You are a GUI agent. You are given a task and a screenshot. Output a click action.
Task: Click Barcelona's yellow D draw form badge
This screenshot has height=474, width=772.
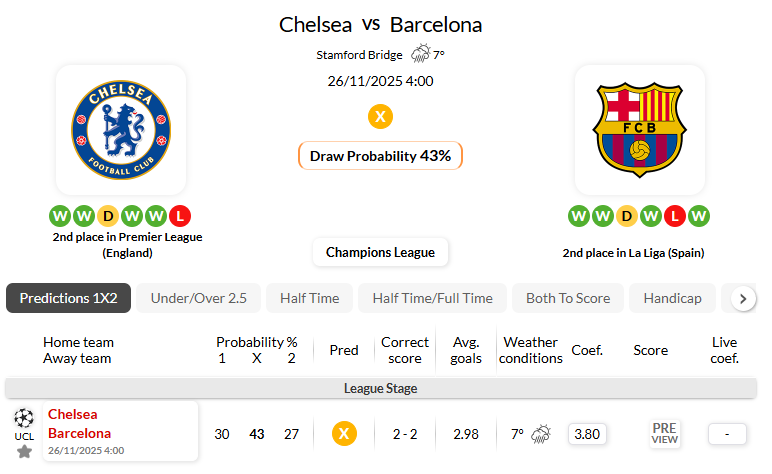click(x=627, y=215)
